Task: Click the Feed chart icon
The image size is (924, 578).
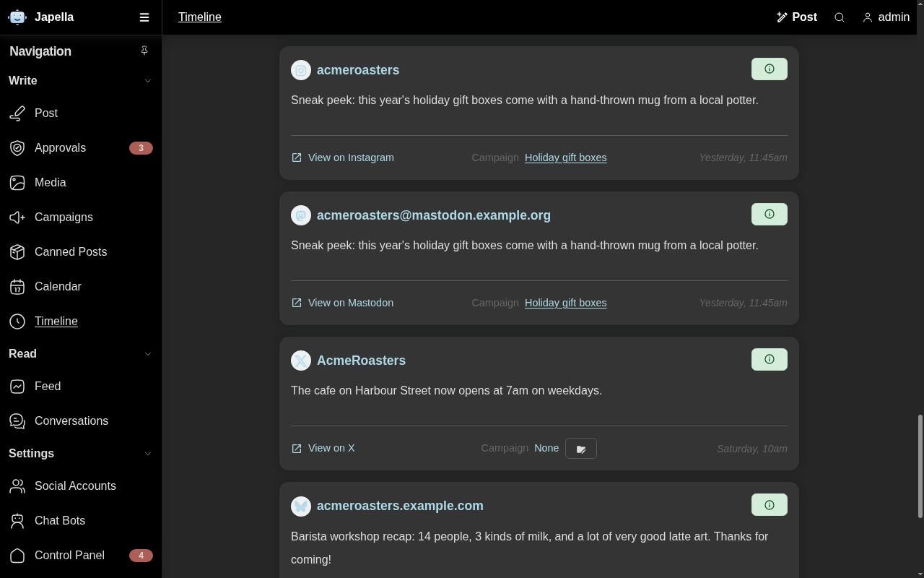Action: tap(18, 387)
